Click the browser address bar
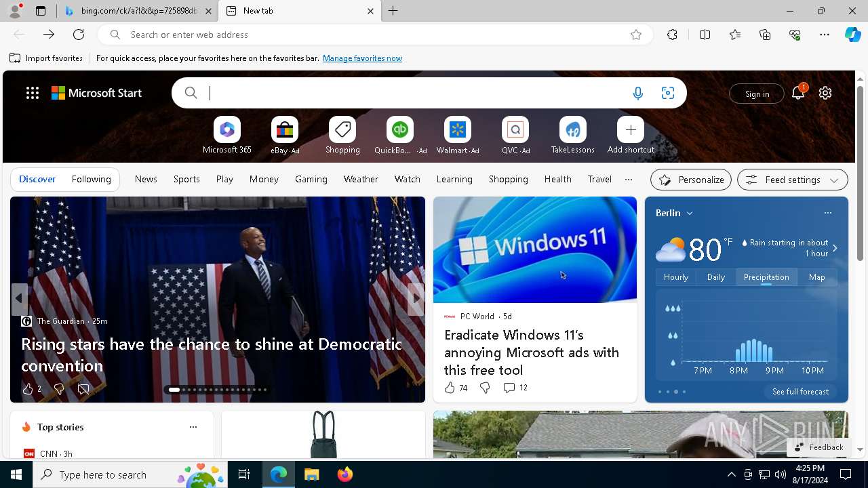Image resolution: width=868 pixels, height=488 pixels. pyautogui.click(x=375, y=35)
